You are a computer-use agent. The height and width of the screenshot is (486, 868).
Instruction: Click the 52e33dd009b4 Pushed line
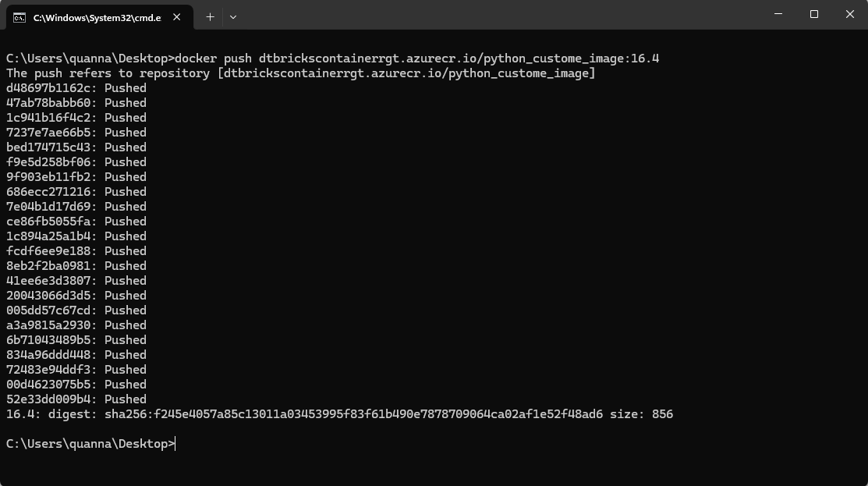click(76, 399)
